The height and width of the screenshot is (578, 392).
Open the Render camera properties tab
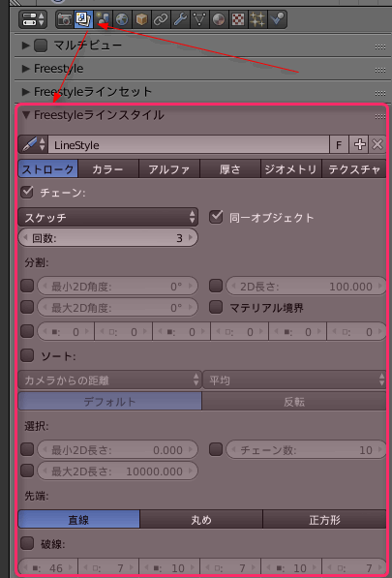pos(65,19)
